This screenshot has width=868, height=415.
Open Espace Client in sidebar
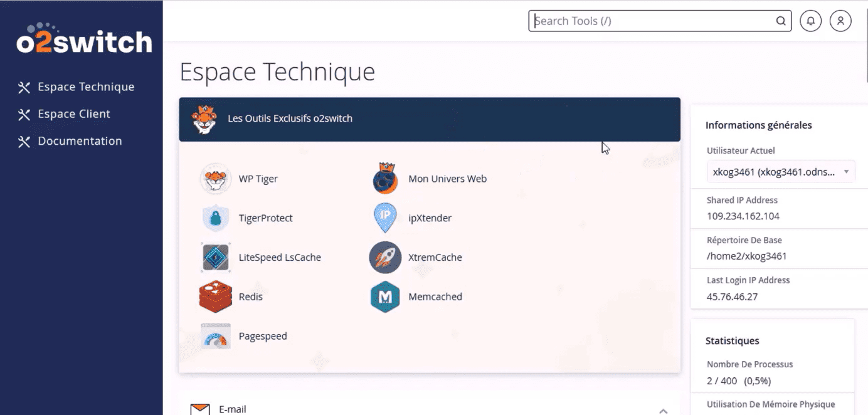tap(74, 114)
